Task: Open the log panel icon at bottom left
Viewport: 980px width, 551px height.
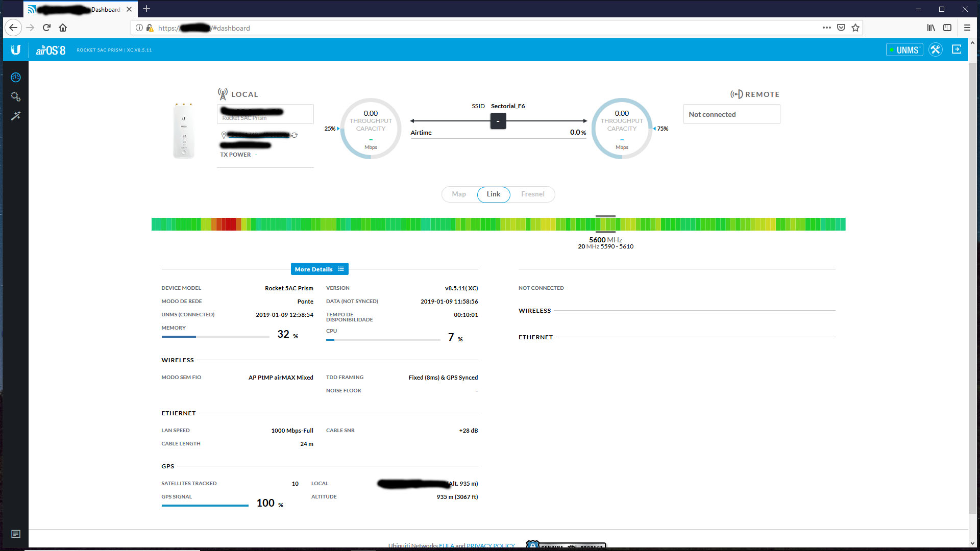Action: tap(16, 534)
